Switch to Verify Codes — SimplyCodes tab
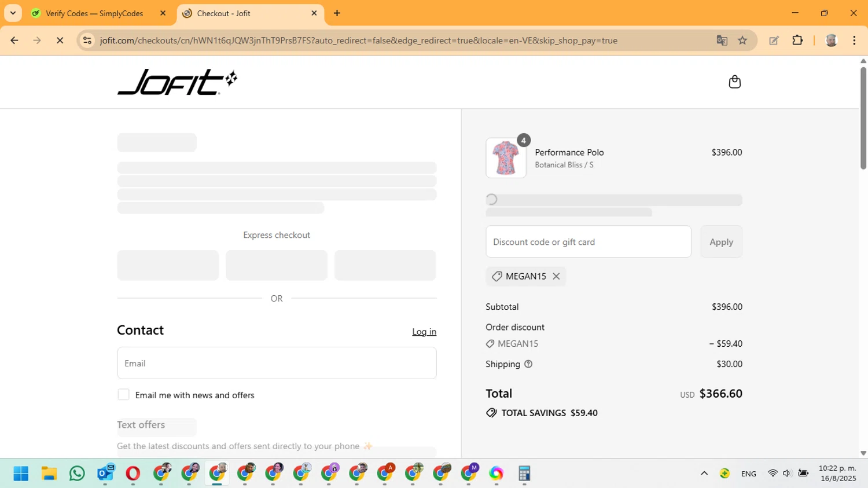868x488 pixels. click(x=94, y=13)
